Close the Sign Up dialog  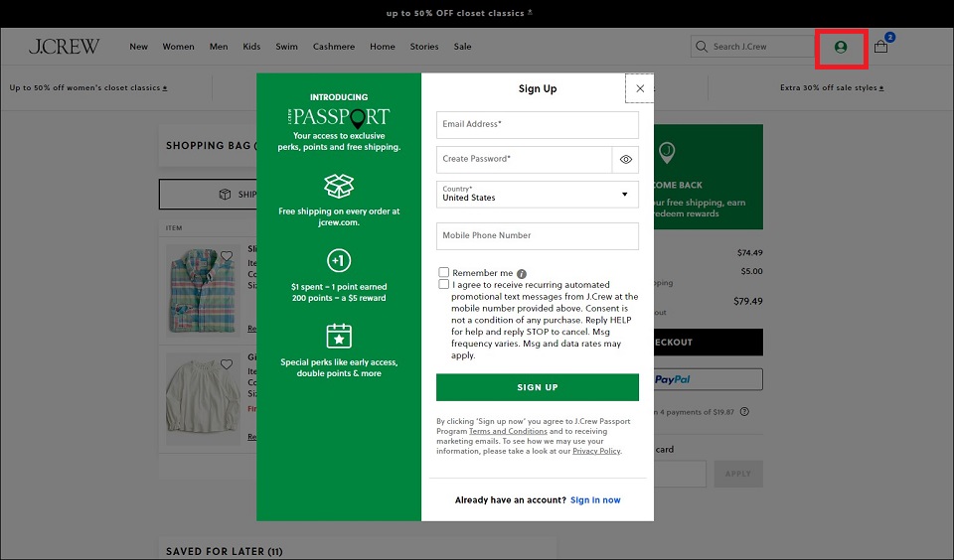639,88
